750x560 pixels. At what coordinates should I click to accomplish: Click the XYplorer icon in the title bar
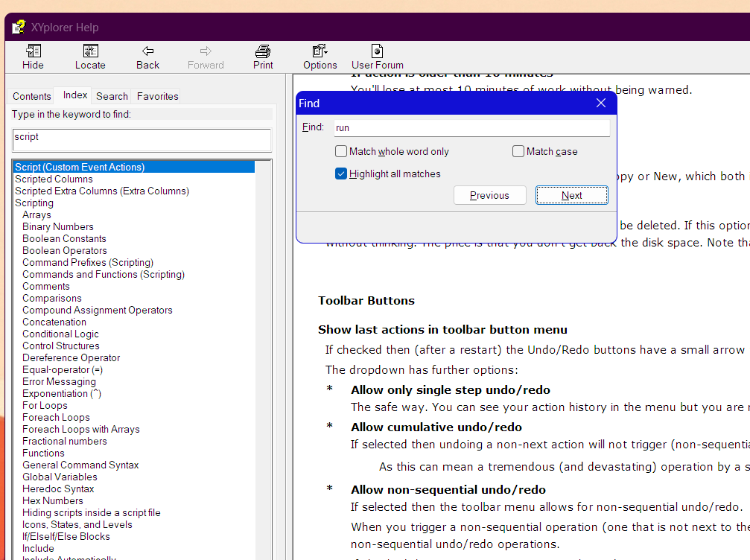pyautogui.click(x=18, y=26)
